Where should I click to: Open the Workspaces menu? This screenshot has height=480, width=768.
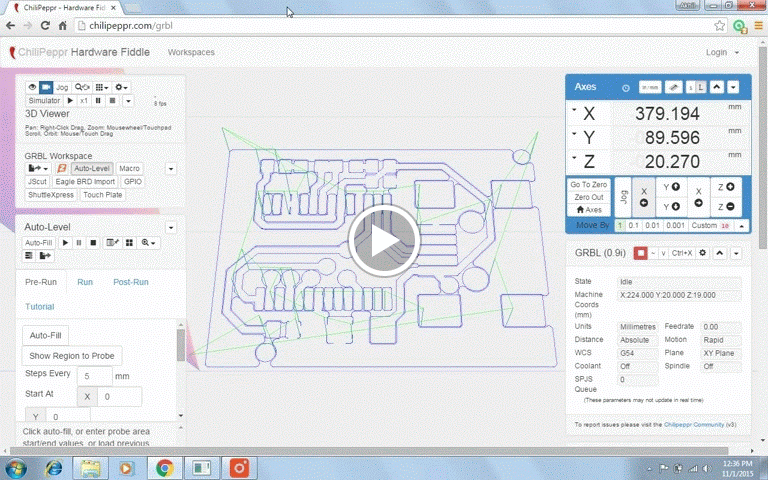190,52
